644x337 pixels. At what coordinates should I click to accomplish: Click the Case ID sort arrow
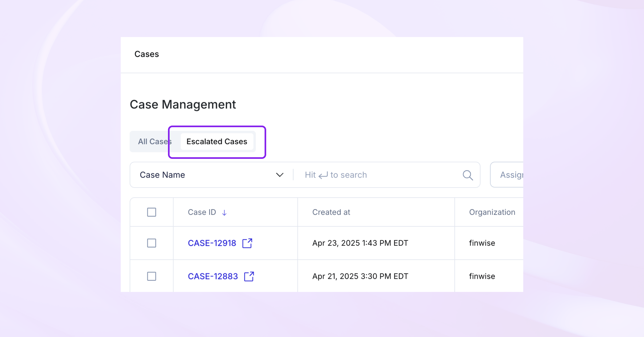[x=224, y=213]
